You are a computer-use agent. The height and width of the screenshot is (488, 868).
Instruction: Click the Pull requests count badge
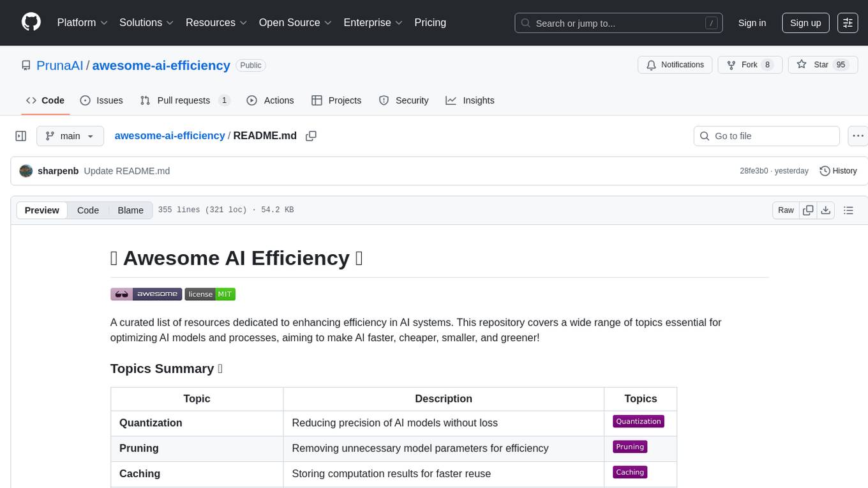224,100
